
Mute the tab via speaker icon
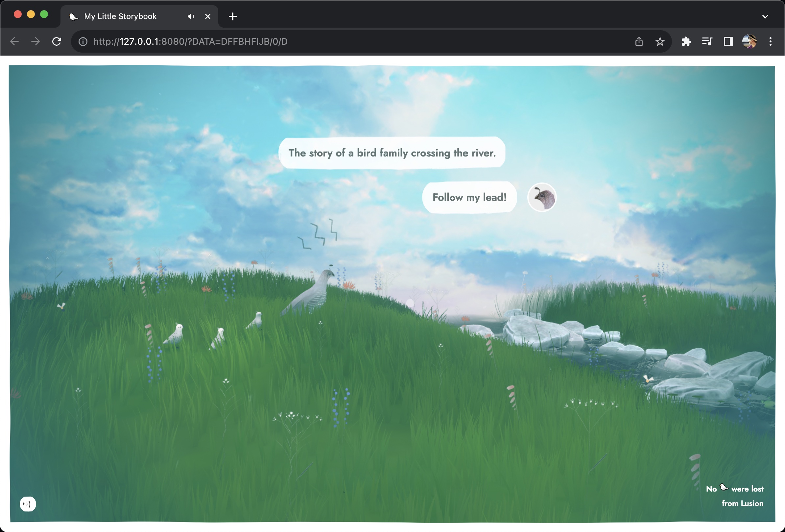pyautogui.click(x=191, y=16)
